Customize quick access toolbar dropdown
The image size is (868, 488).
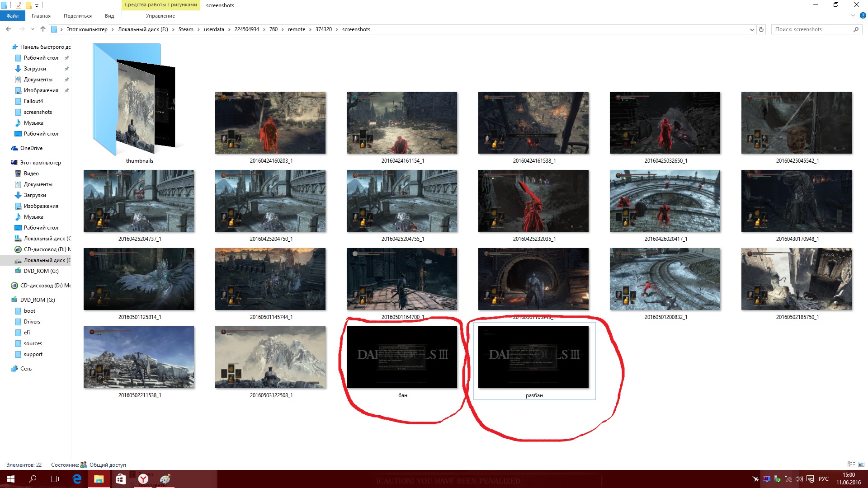[x=37, y=5]
